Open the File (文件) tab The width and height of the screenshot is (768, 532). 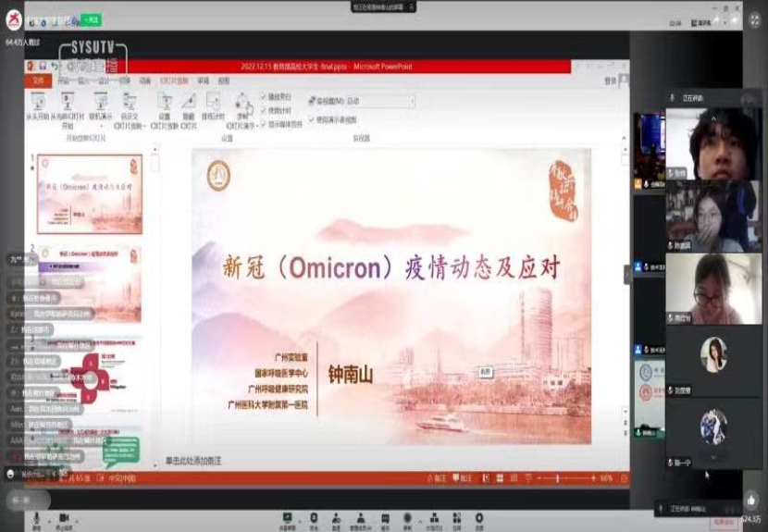38,80
